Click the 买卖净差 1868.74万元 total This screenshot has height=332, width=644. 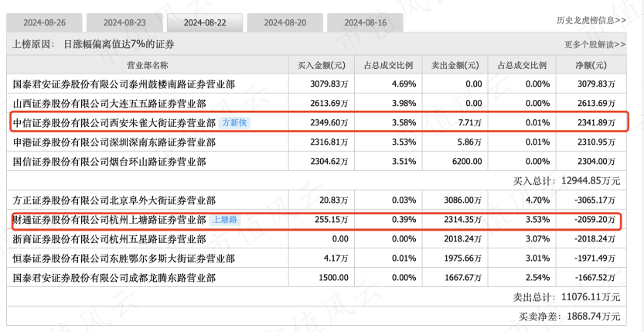[x=569, y=317]
